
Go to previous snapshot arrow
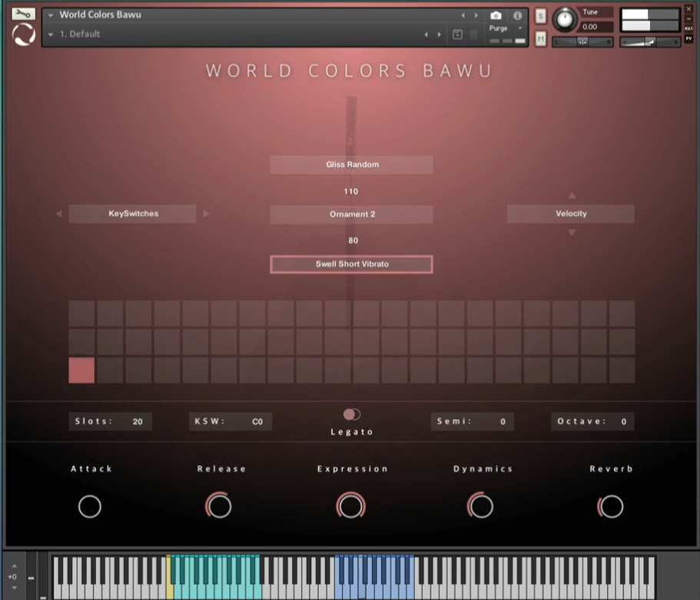(x=426, y=35)
